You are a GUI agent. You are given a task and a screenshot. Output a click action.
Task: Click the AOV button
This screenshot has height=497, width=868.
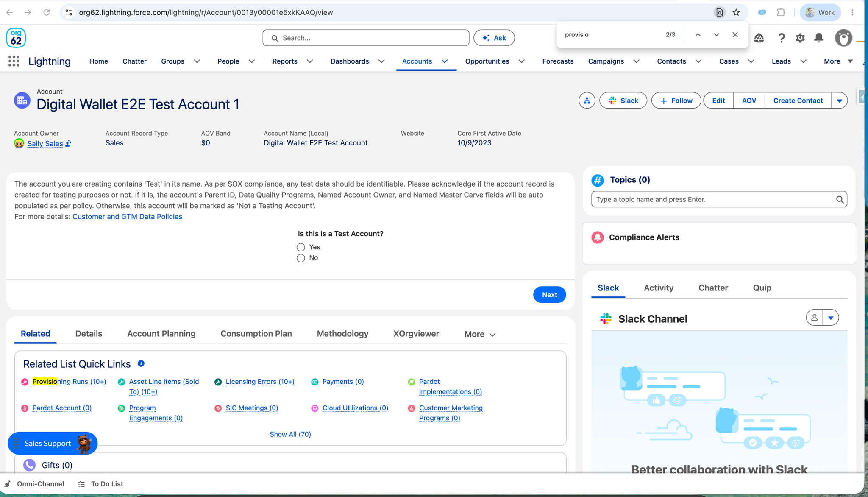[749, 101]
